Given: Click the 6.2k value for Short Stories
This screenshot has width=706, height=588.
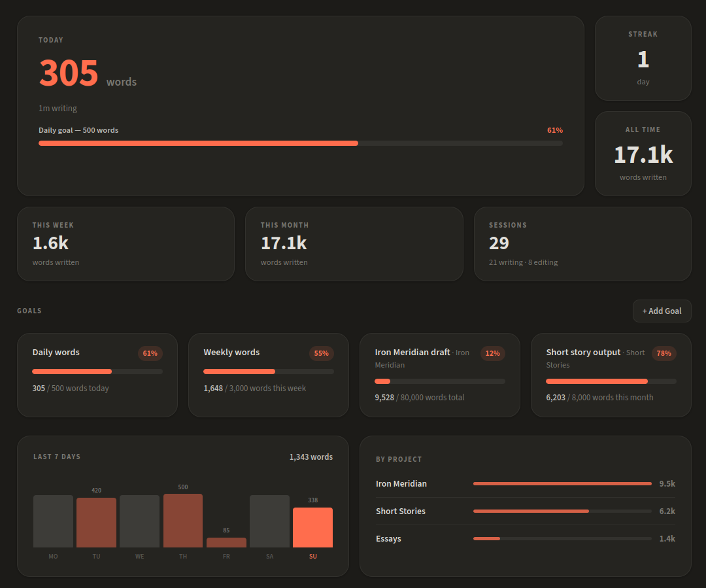Looking at the screenshot, I should [x=667, y=511].
